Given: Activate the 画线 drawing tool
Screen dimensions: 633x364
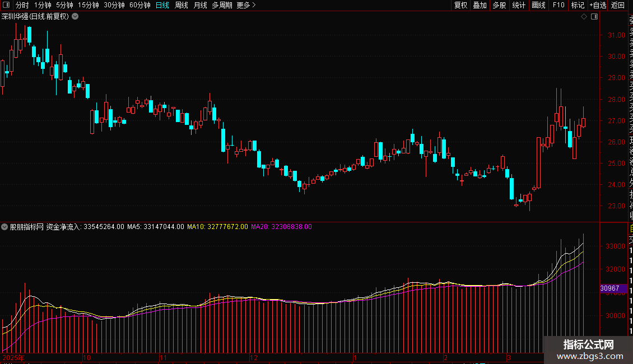Looking at the screenshot, I should [538, 5].
